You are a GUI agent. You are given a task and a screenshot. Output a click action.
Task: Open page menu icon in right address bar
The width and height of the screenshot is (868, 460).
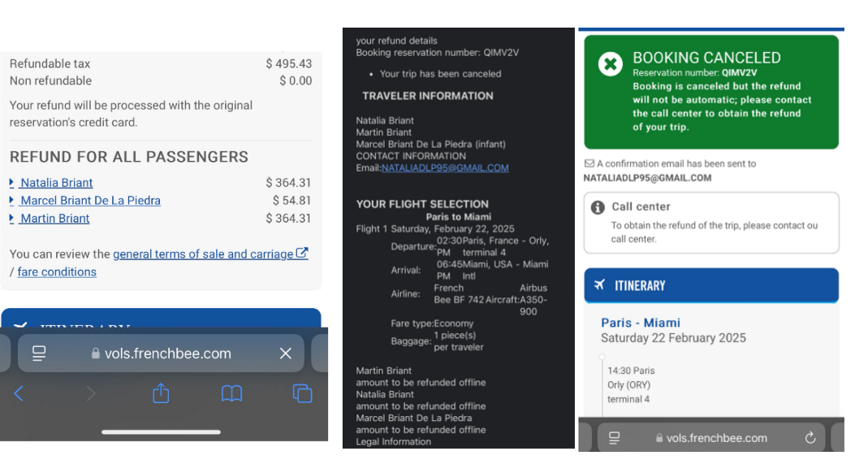[615, 438]
